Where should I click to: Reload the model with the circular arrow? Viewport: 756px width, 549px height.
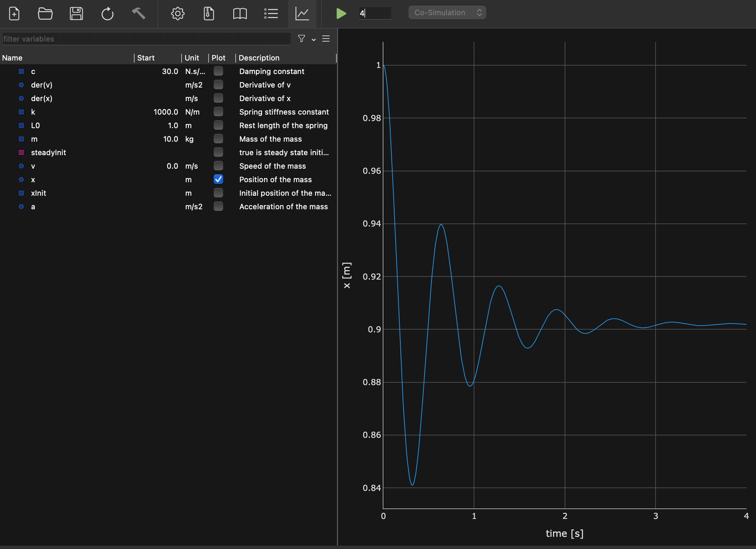point(108,14)
